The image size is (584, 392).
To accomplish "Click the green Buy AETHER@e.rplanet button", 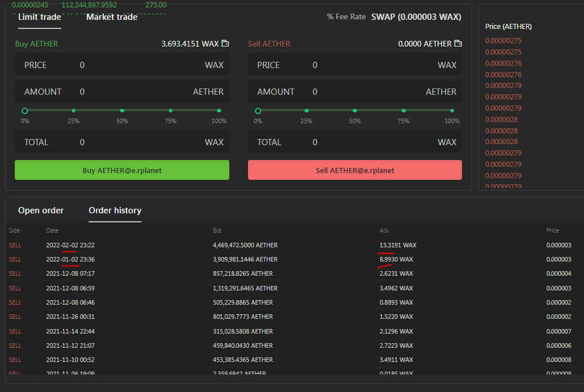I will 122,170.
